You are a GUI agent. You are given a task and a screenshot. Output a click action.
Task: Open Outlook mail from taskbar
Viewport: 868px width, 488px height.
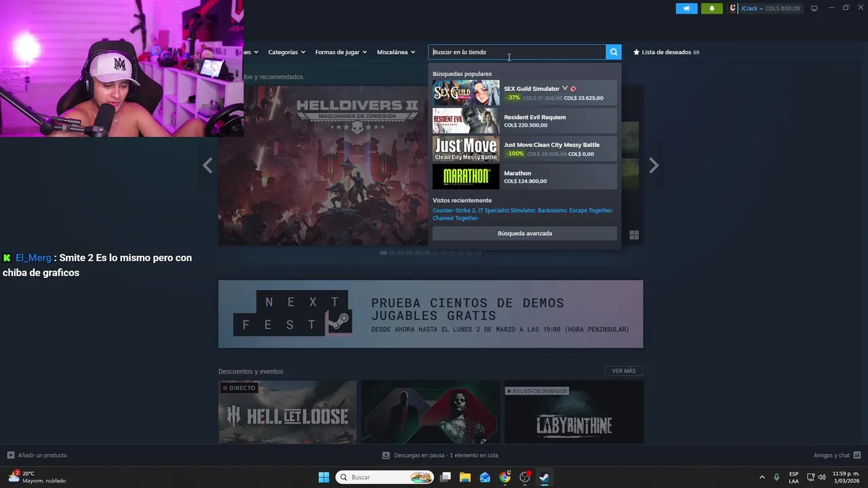[x=485, y=477]
